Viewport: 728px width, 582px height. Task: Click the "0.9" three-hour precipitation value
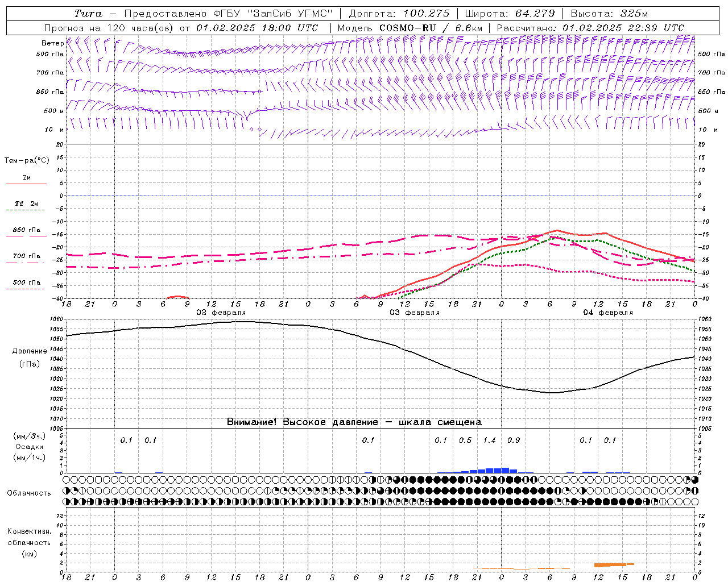coord(514,440)
